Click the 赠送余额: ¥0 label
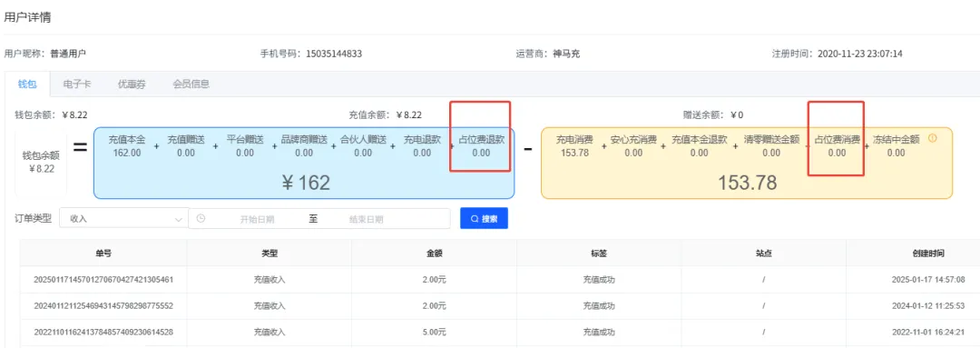The height and width of the screenshot is (348, 980). (713, 115)
